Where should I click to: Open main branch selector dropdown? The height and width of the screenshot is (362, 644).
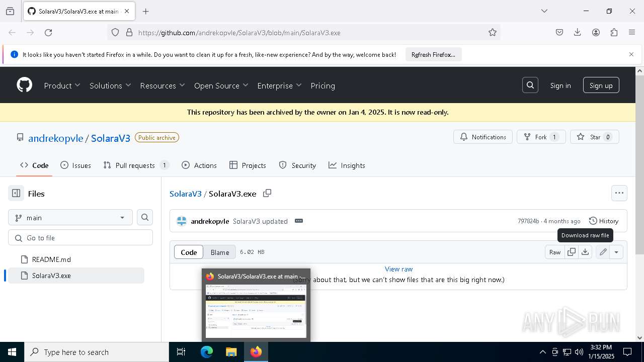coord(70,217)
